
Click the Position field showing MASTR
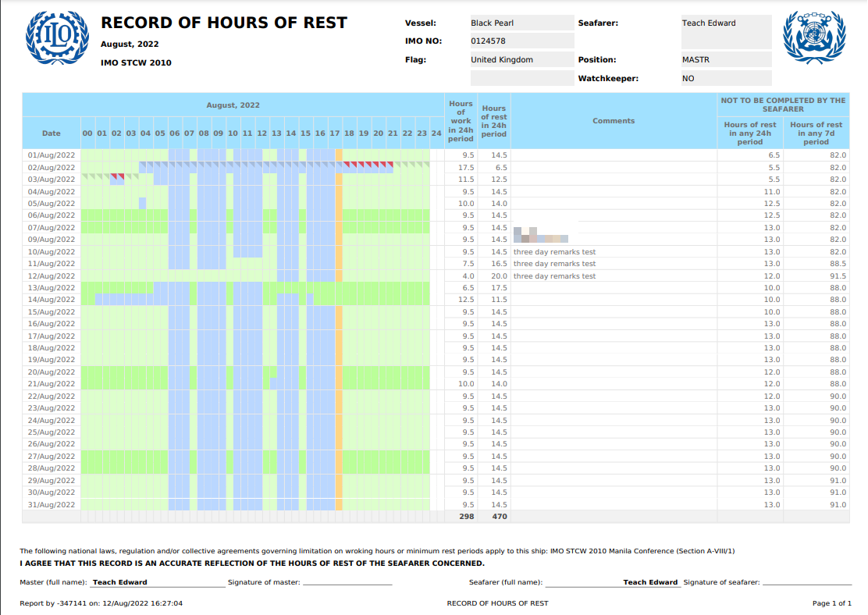726,60
